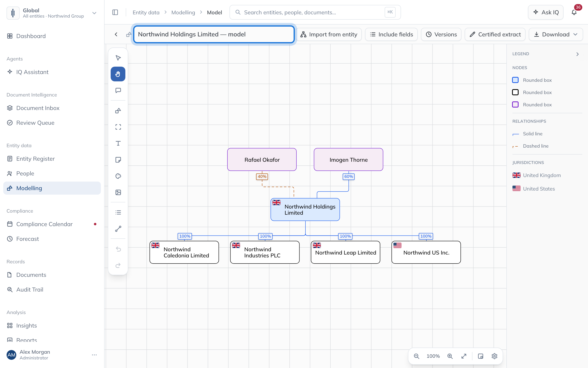
Task: Zoom in the canvas
Action: point(450,356)
